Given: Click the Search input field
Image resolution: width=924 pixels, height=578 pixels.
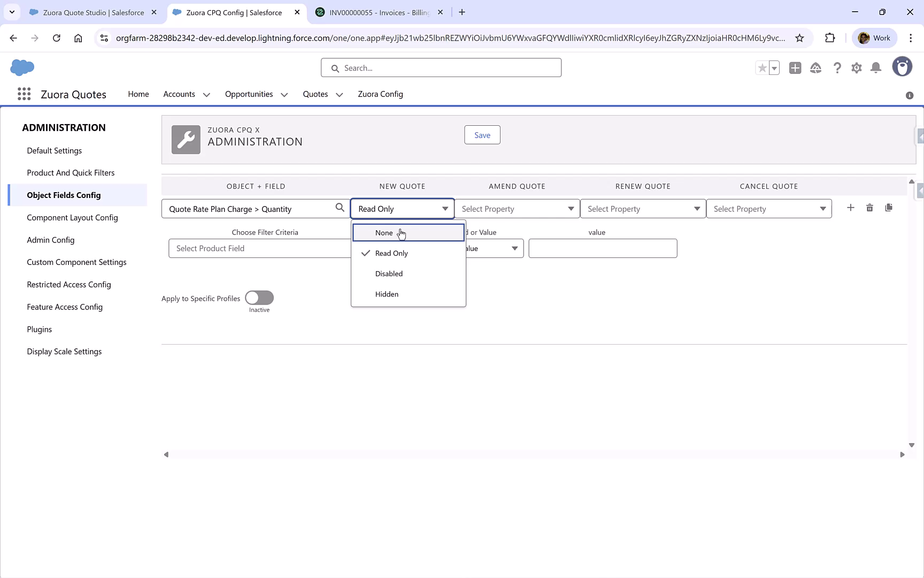Looking at the screenshot, I should (x=441, y=67).
